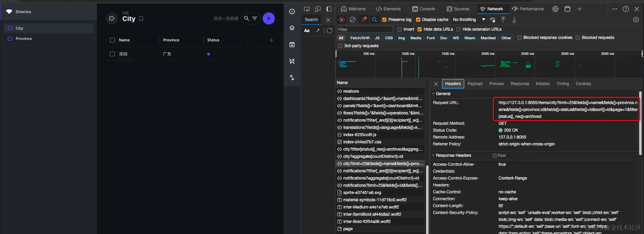Open the filter icon next to search
The width and height of the screenshot is (644, 234).
pos(255,19)
